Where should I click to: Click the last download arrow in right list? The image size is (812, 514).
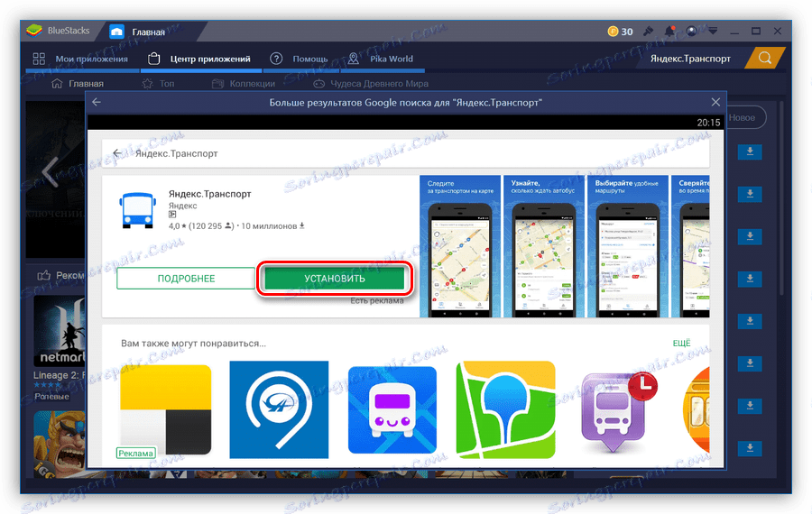(x=750, y=448)
